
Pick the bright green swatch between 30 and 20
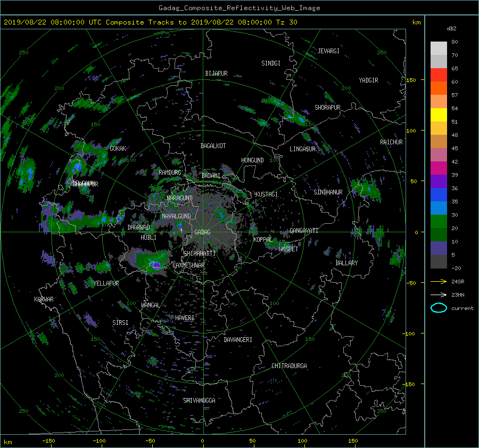(439, 222)
